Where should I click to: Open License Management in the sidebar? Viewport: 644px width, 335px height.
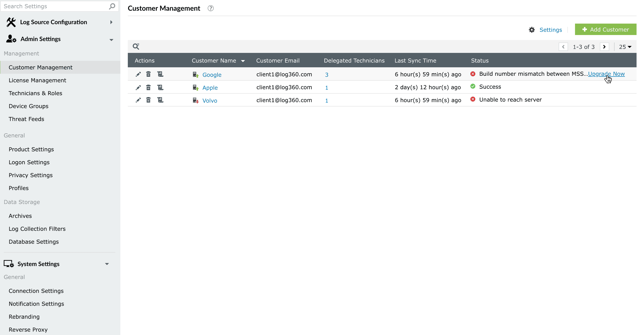37,80
